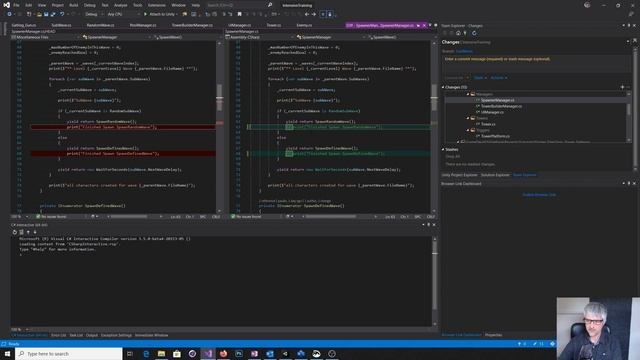Open the Assembly-CSharp project dropdown in right pane

(x=259, y=37)
